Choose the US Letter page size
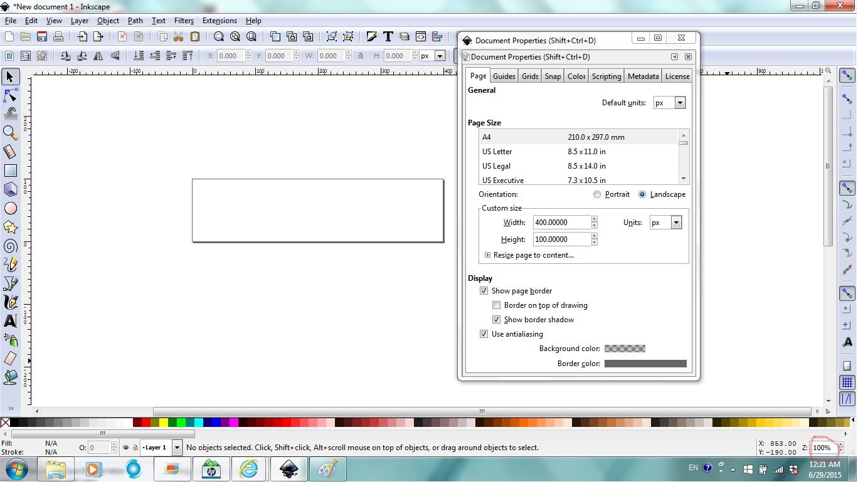The height and width of the screenshot is (494, 868). coord(580,152)
